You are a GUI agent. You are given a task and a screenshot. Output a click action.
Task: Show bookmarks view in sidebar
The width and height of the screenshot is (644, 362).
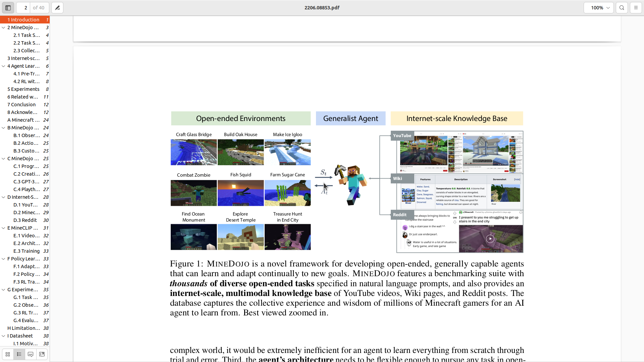(x=42, y=354)
